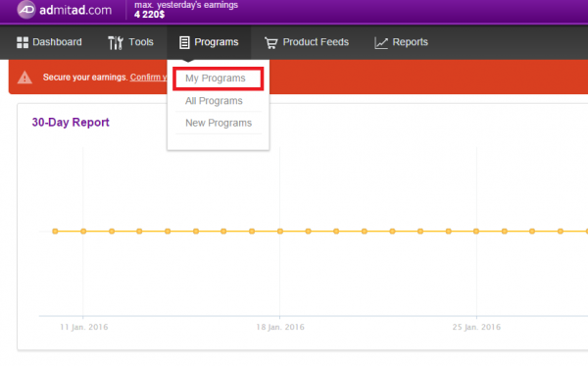
Task: Click the Dashboard grid icon
Action: [23, 42]
